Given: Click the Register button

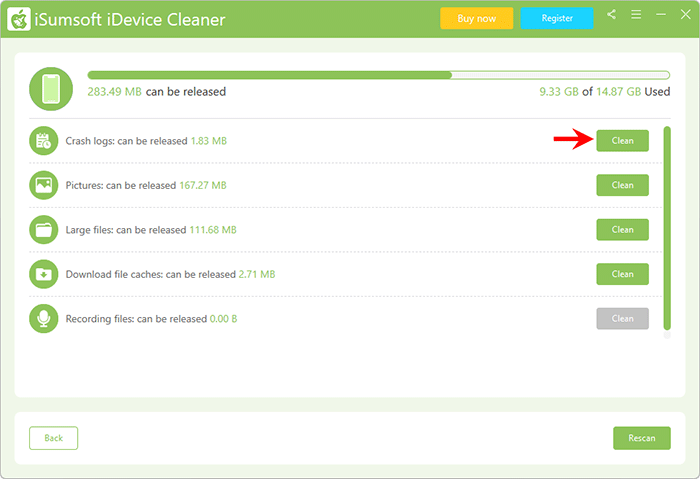Looking at the screenshot, I should tap(557, 18).
